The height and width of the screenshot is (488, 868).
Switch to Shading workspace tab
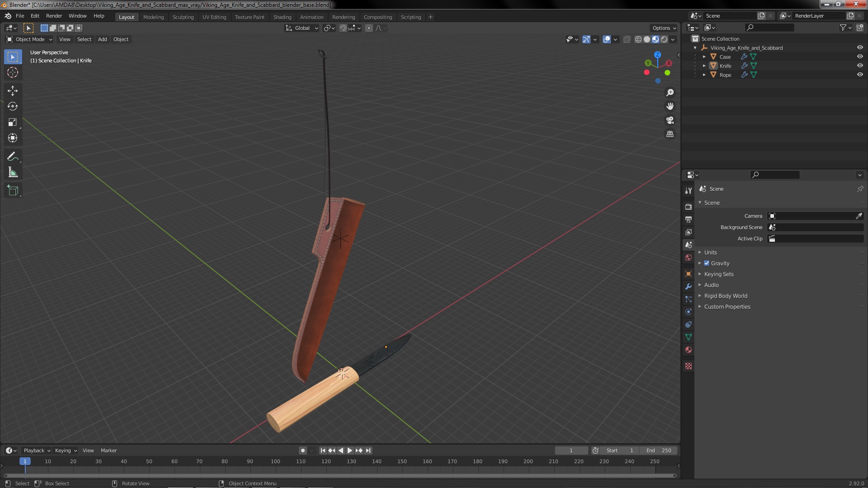pos(282,17)
